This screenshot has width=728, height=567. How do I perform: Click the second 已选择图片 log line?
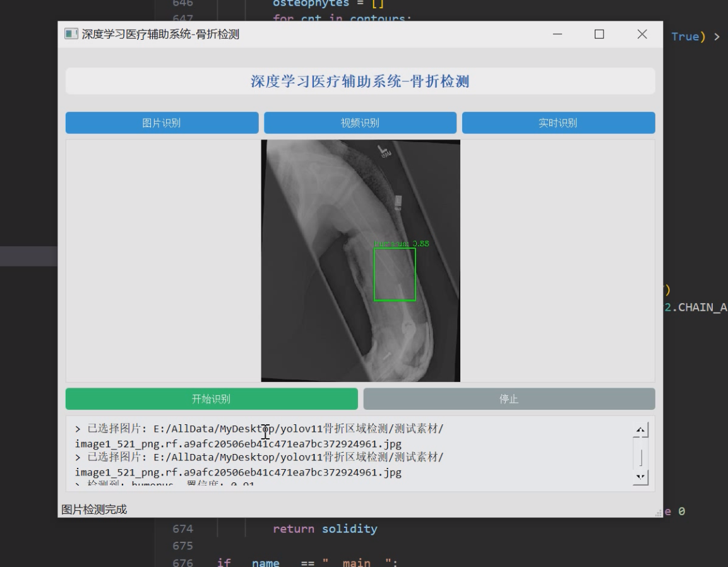(260, 465)
